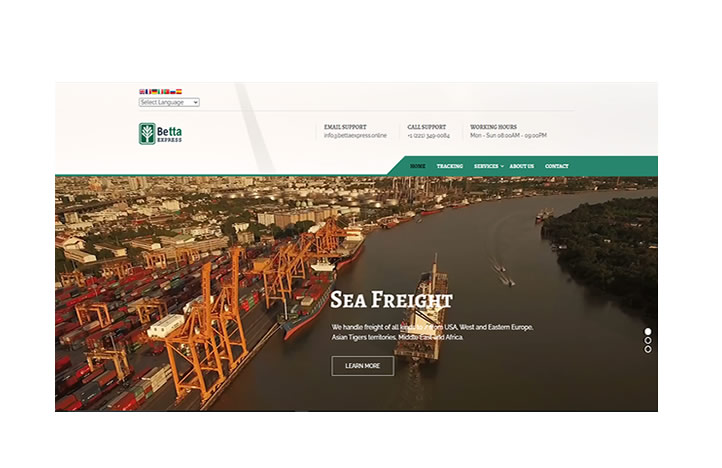Switch to the third slide dot
This screenshot has width=722, height=468.
click(x=647, y=349)
